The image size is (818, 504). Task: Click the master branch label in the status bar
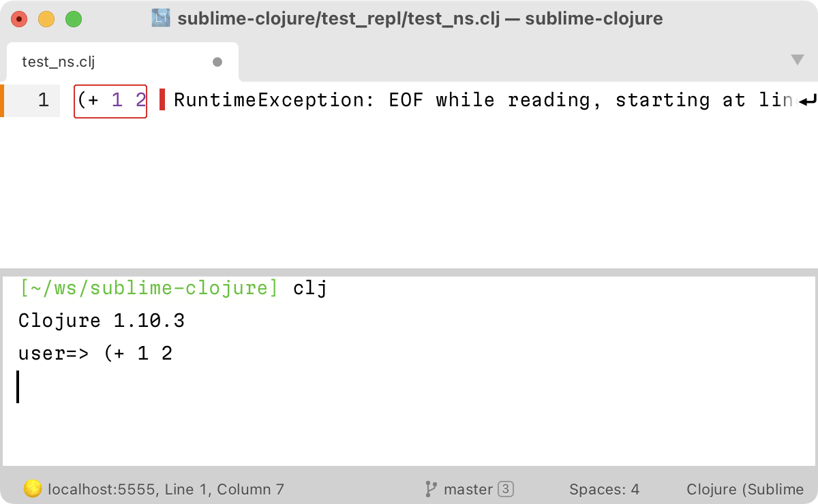pos(467,489)
